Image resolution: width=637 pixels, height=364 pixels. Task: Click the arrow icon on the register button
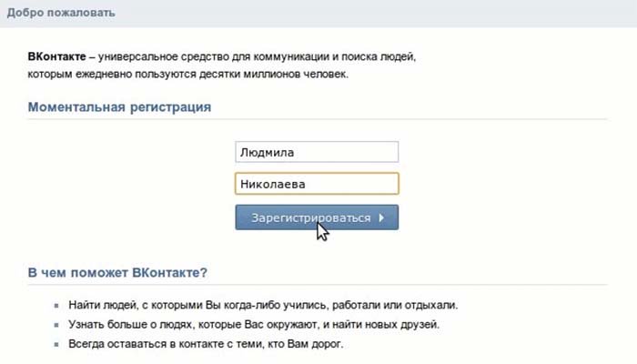381,218
